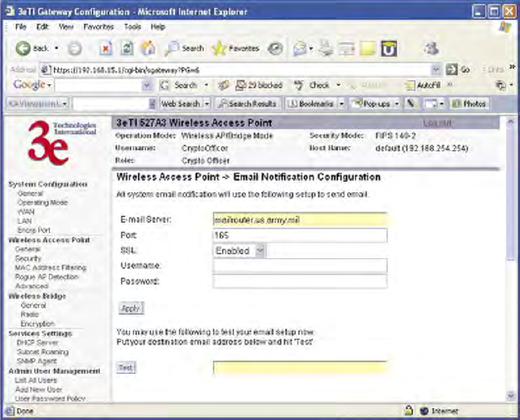
Task: Open Subnet Roaming link
Action: 43,352
